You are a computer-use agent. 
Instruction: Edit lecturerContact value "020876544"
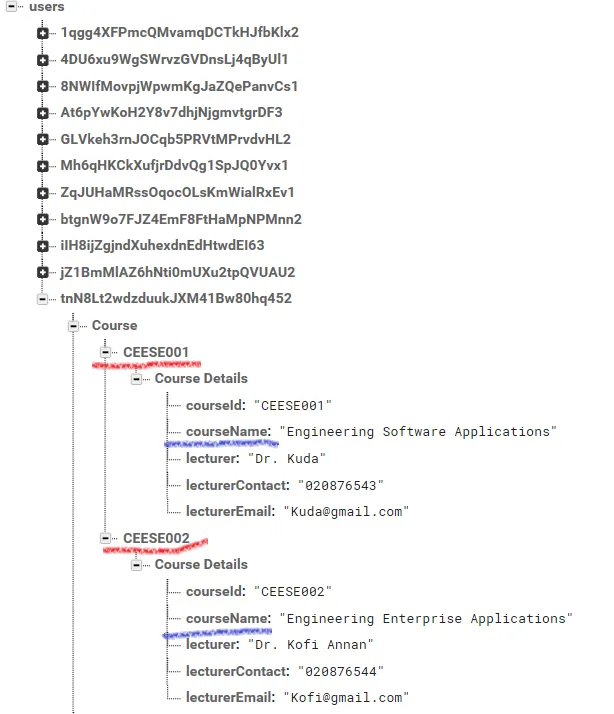coord(341,671)
